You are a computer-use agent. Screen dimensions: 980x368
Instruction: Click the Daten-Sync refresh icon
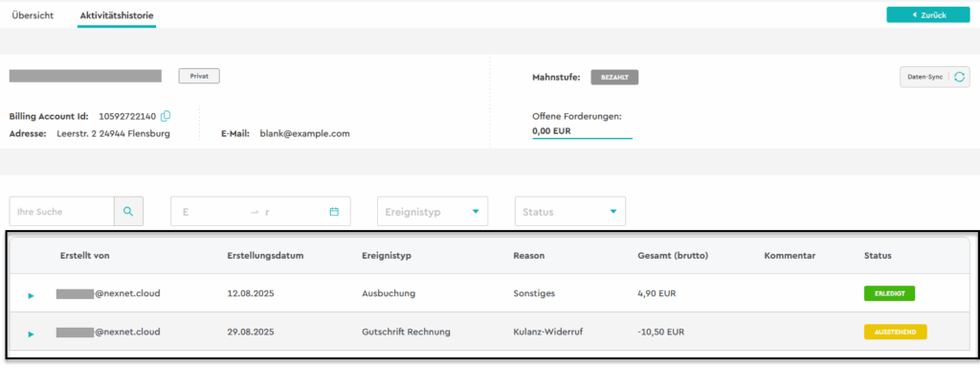point(959,77)
